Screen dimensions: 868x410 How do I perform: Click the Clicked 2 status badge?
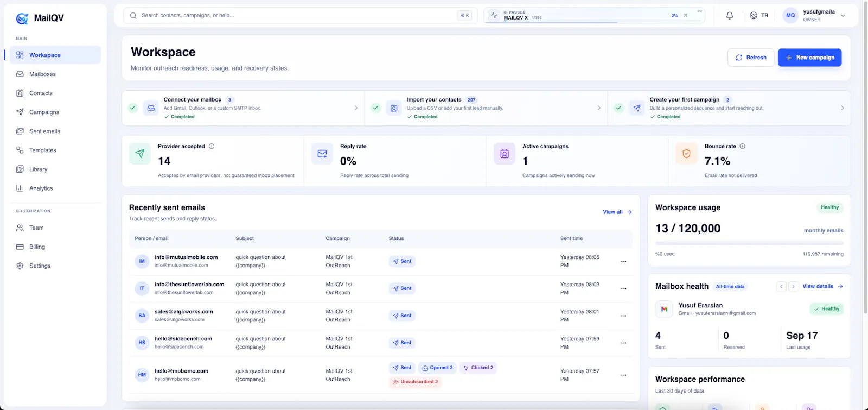(478, 368)
